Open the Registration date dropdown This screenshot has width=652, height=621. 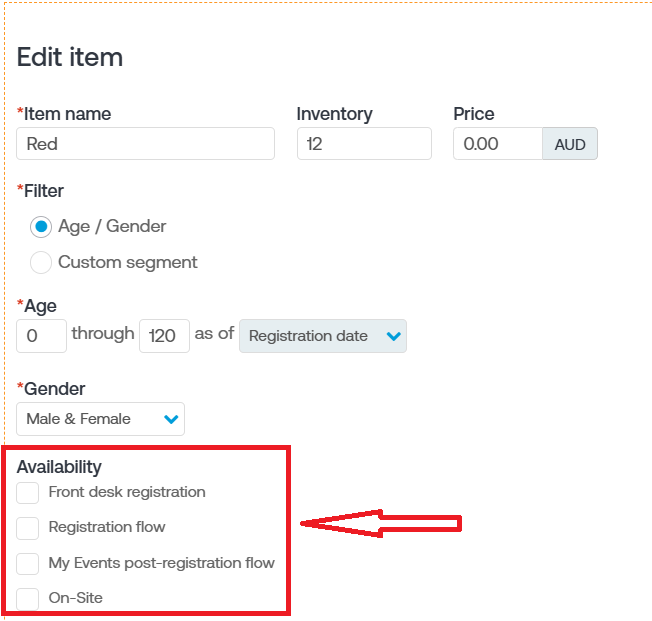point(323,336)
